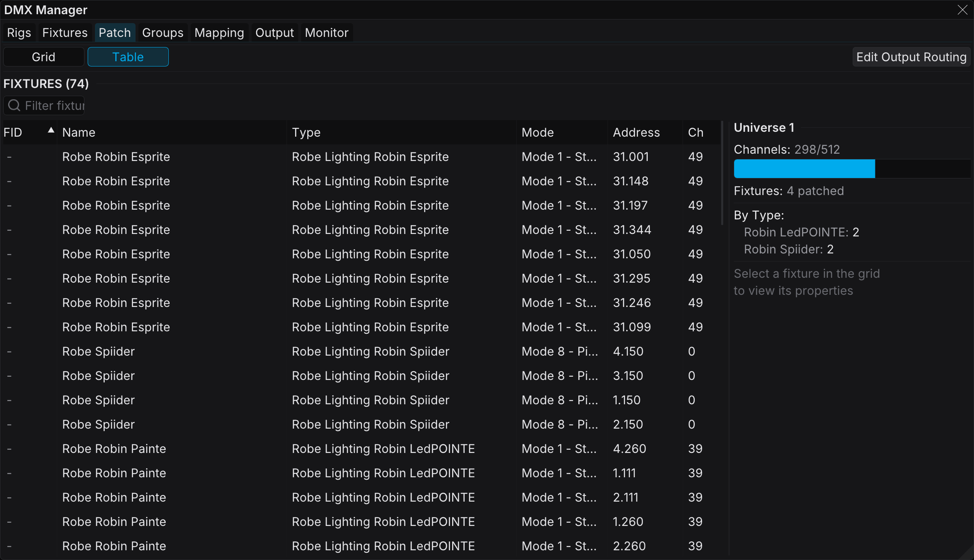Click the Universe 1 heading
Image resolution: width=974 pixels, height=560 pixels.
(x=764, y=128)
